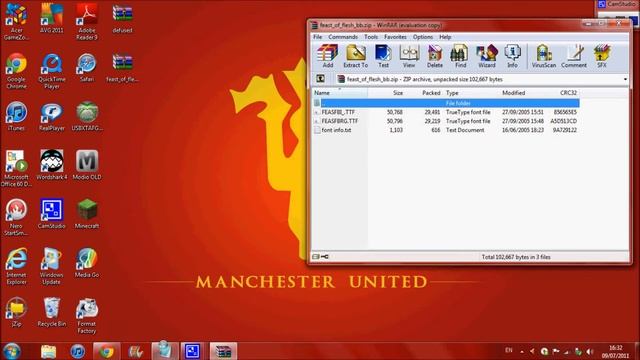Select QuickTime Player desktop icon
The height and width of the screenshot is (360, 640).
[x=51, y=71]
